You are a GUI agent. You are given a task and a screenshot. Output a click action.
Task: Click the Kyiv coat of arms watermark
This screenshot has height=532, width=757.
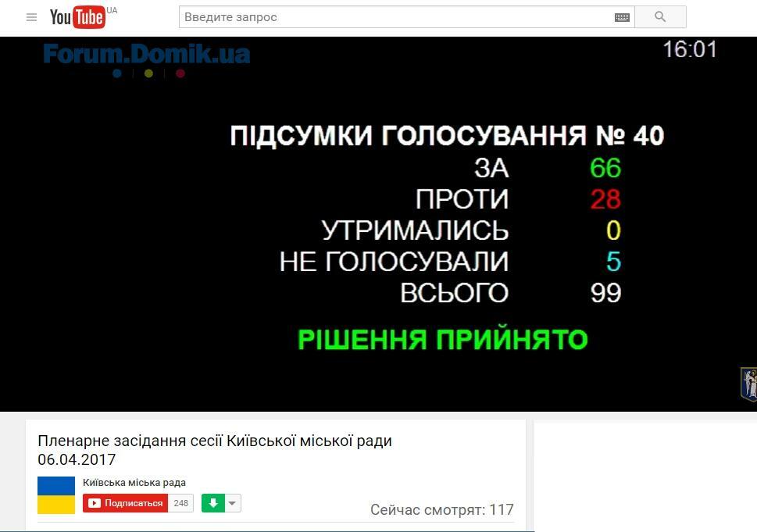(748, 384)
